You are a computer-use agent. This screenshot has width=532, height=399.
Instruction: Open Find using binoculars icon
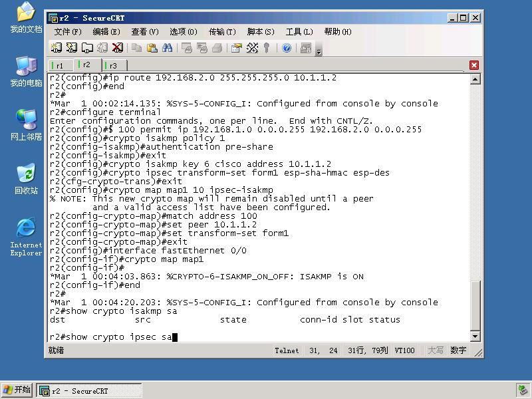[168, 48]
